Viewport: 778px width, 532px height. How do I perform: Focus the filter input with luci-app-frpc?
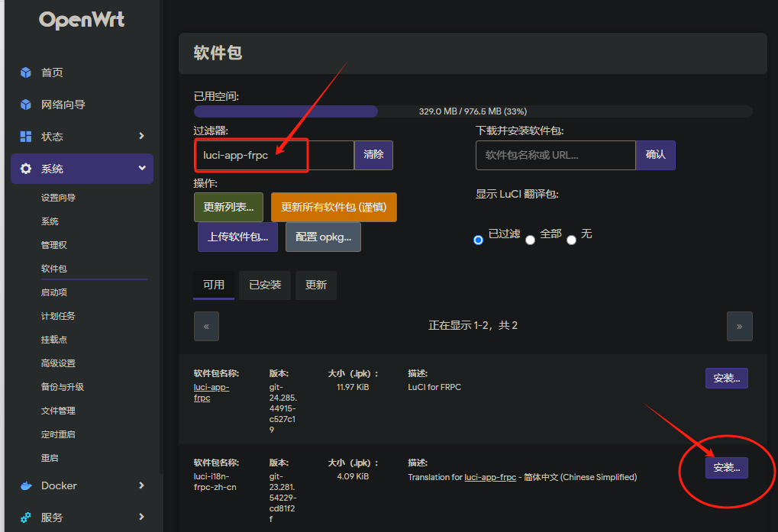[x=274, y=155]
